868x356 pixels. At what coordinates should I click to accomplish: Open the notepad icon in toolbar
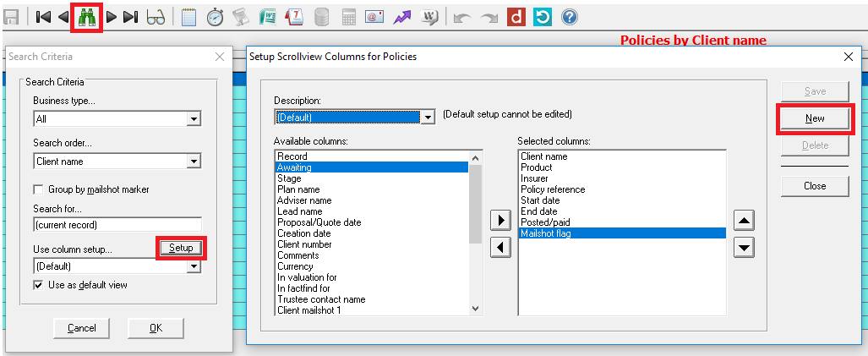coord(188,17)
